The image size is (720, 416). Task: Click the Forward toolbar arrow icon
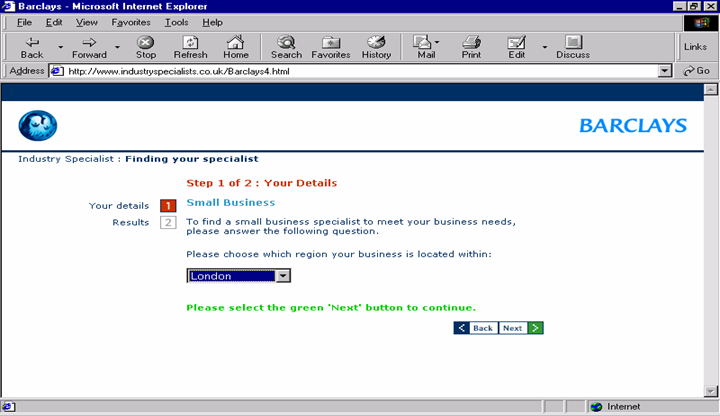tap(89, 42)
